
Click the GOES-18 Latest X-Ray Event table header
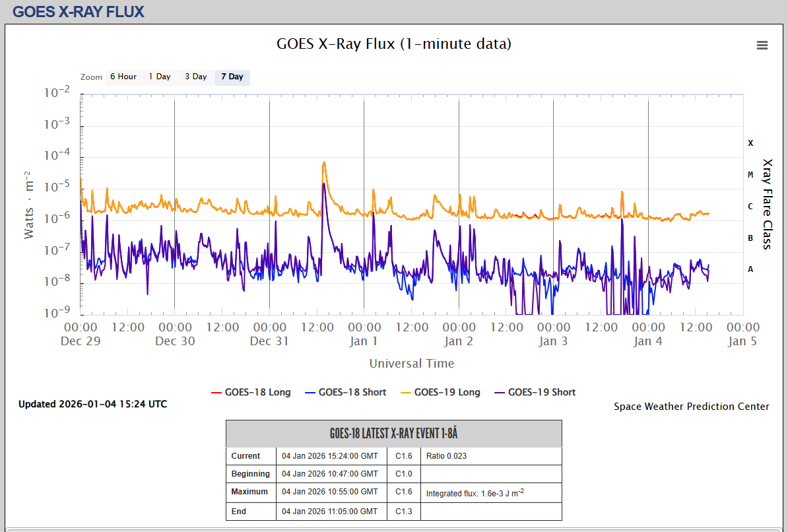(x=393, y=434)
